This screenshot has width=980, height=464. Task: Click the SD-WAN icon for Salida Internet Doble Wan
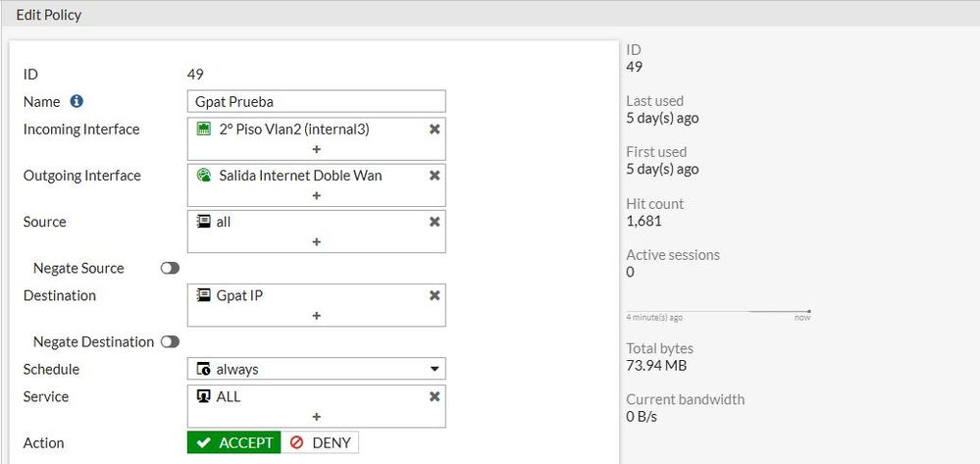[204, 176]
